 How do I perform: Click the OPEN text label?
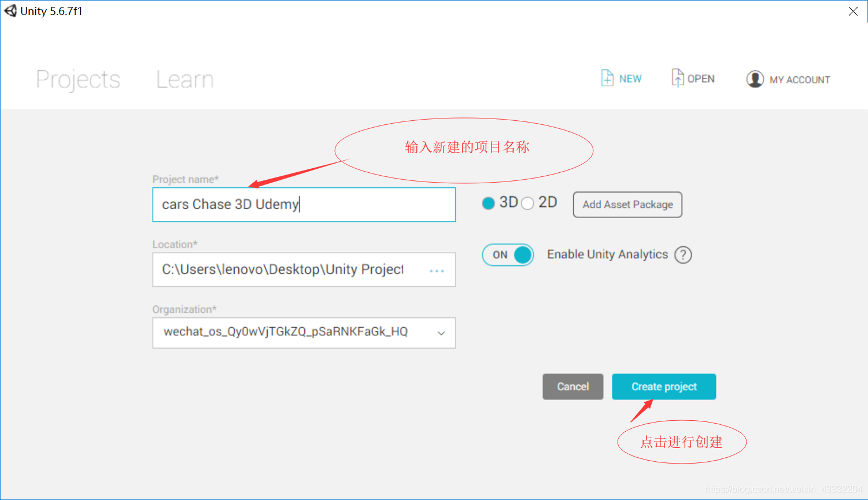coord(701,79)
